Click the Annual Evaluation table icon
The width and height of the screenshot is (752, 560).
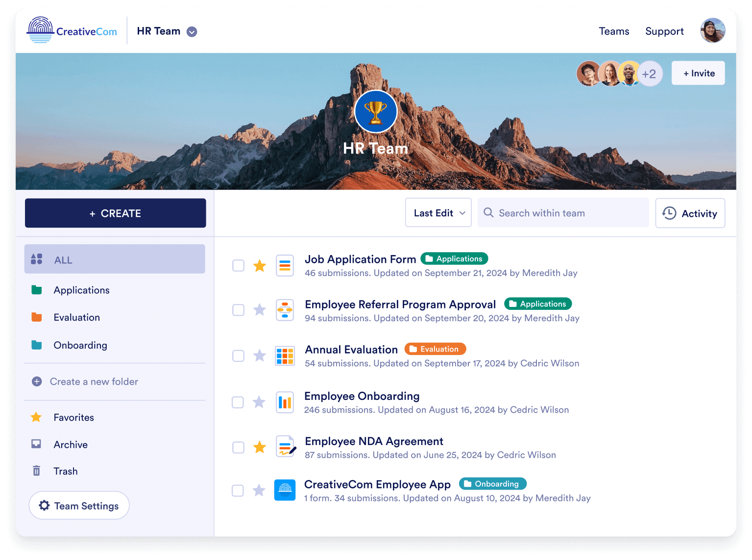coord(285,356)
